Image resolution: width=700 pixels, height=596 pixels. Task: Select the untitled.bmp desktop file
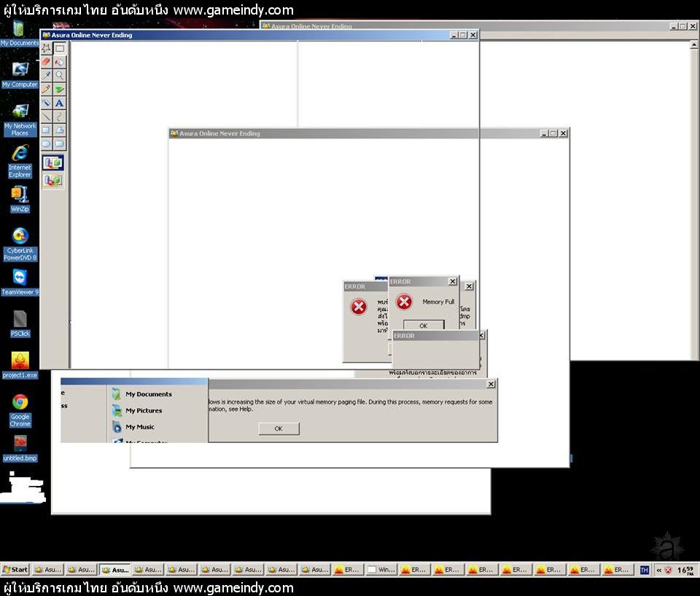20,448
